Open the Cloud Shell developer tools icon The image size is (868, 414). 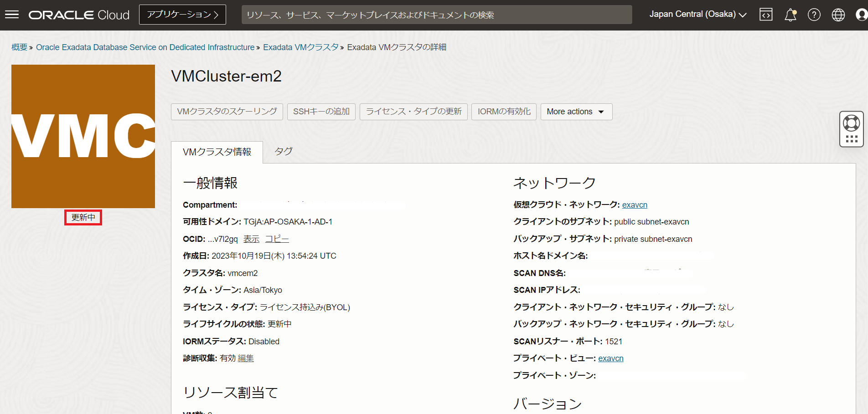click(x=766, y=15)
